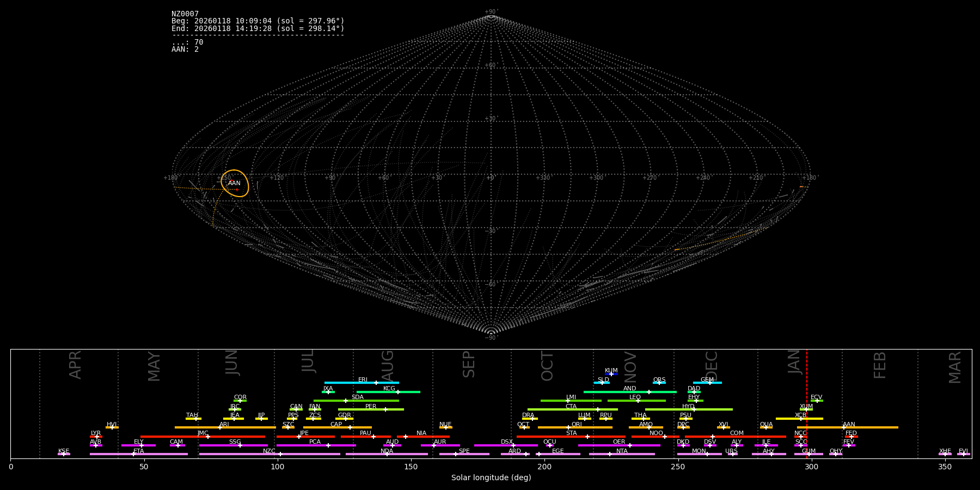
Task: Click the NZ0007 station title text
Action: (x=185, y=14)
